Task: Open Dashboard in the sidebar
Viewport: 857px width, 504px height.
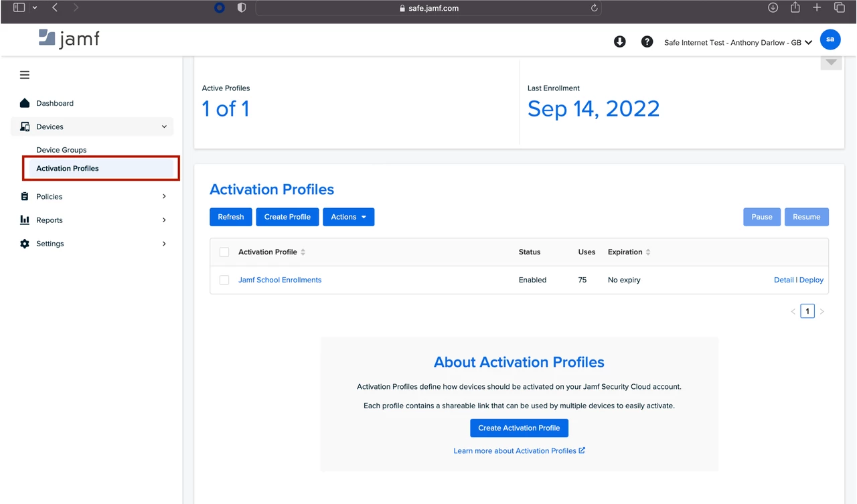Action: (x=55, y=103)
